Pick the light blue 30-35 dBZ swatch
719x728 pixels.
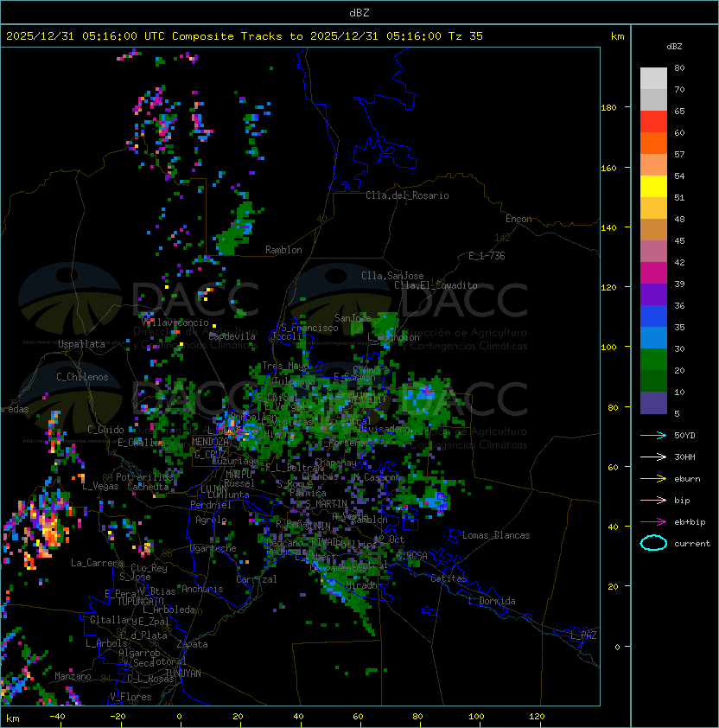tap(653, 337)
